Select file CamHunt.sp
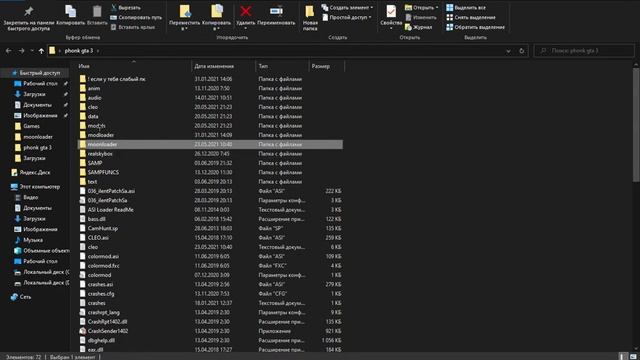This screenshot has height=360, width=640. coord(210,228)
